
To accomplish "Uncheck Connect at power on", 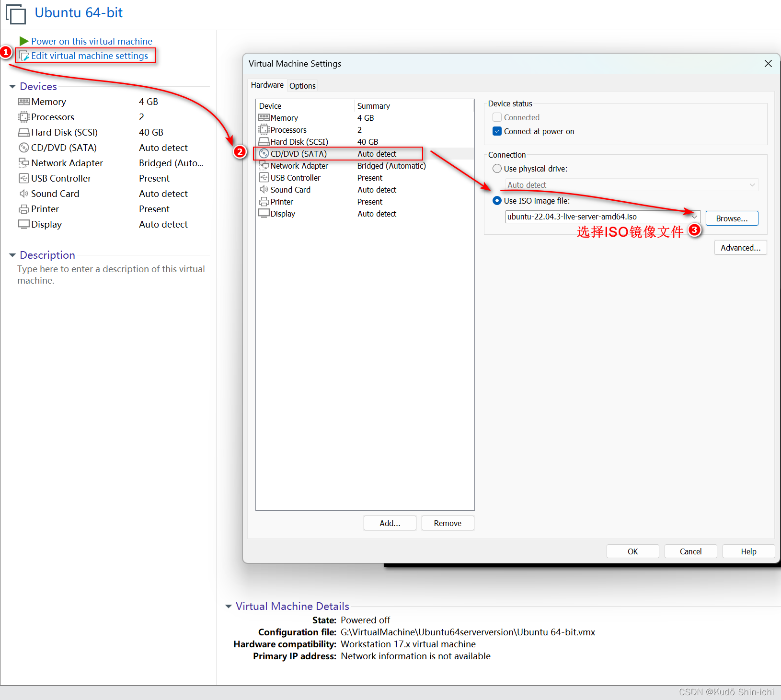I will point(497,131).
